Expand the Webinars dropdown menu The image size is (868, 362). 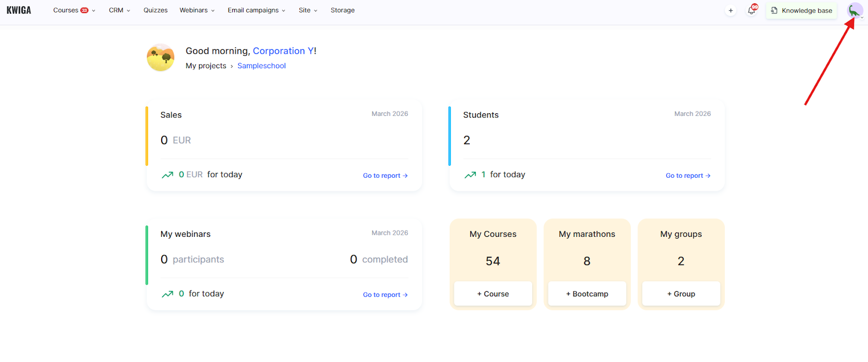coord(197,10)
